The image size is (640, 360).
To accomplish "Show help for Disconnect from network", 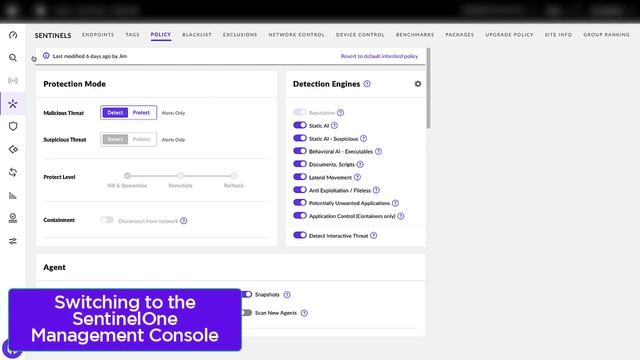I will pos(184,221).
